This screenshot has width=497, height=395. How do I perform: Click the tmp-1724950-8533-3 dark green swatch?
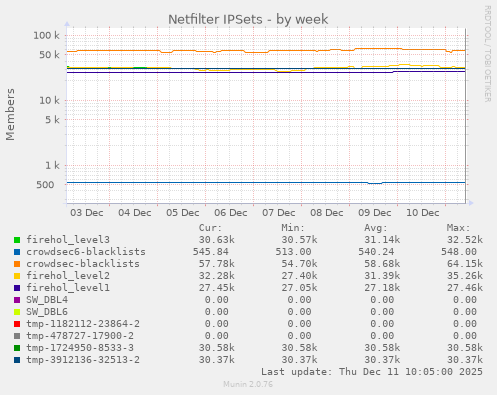(x=17, y=348)
